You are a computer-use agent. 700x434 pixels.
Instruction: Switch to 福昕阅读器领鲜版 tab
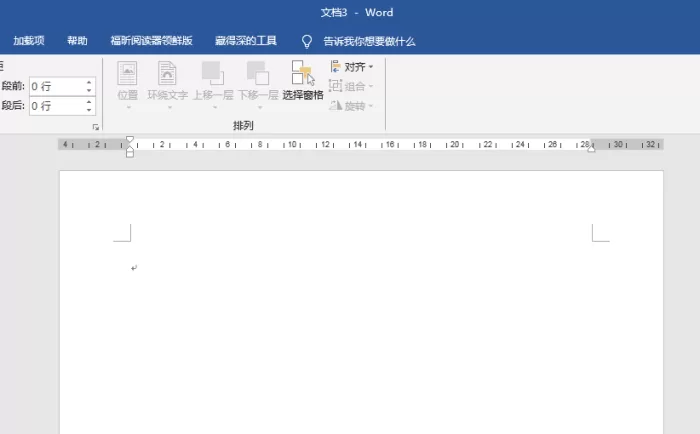(x=151, y=41)
